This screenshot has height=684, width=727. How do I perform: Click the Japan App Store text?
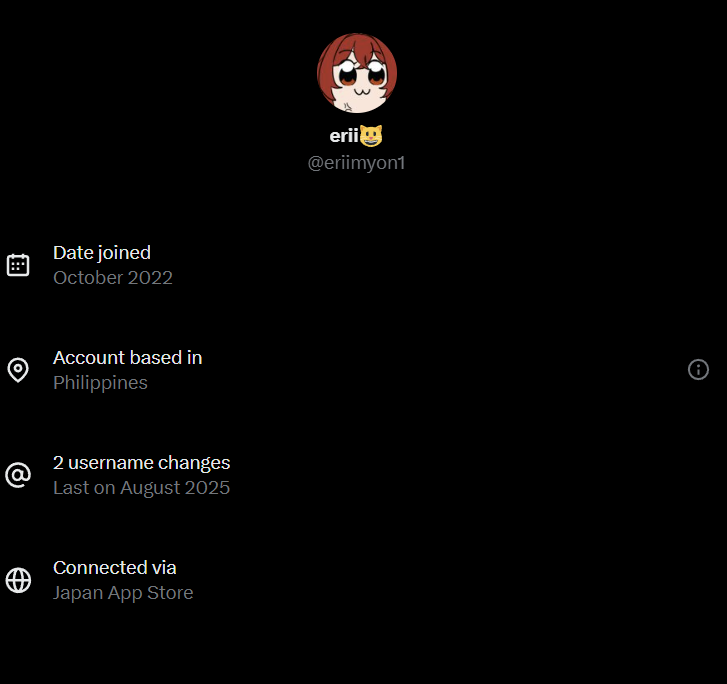123,593
